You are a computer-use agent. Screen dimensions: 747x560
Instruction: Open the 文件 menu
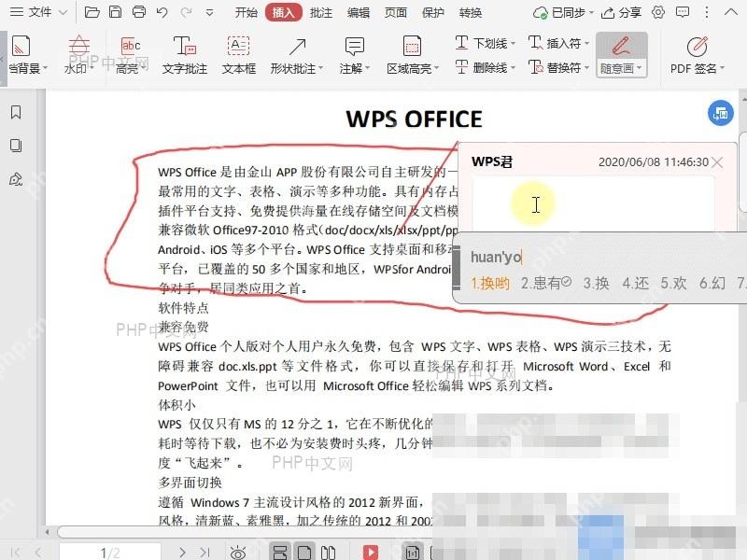tap(38, 12)
